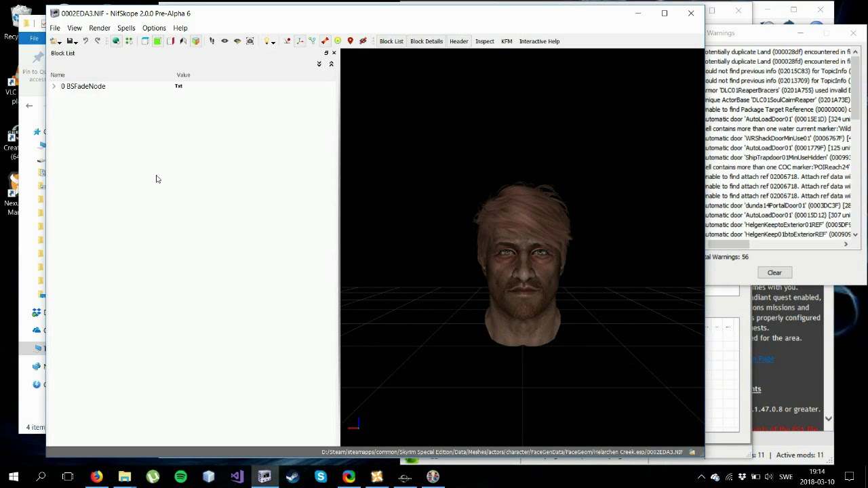Open the Render menu

(x=100, y=28)
